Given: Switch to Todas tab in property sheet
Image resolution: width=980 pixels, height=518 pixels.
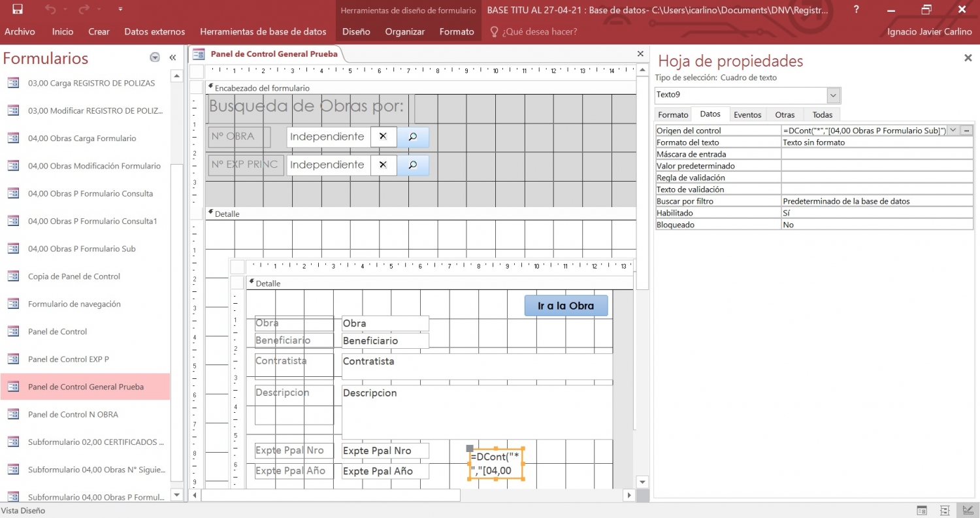Looking at the screenshot, I should [822, 115].
